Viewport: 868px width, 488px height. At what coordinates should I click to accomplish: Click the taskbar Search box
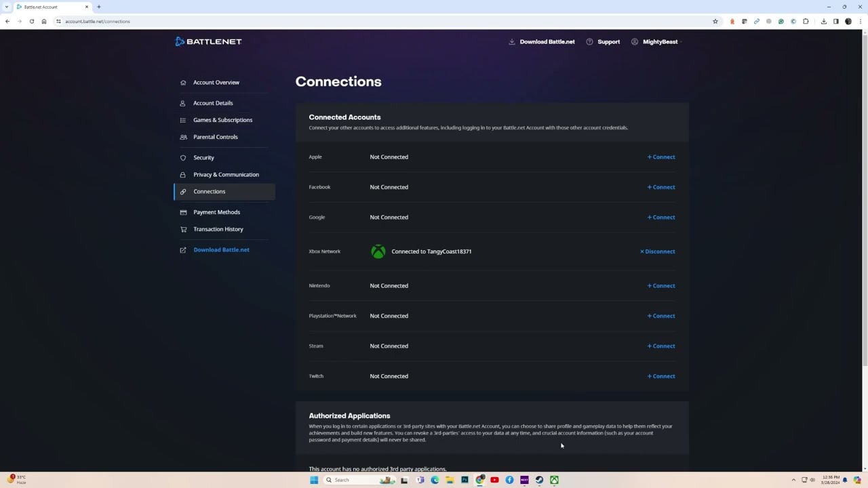coord(359,480)
